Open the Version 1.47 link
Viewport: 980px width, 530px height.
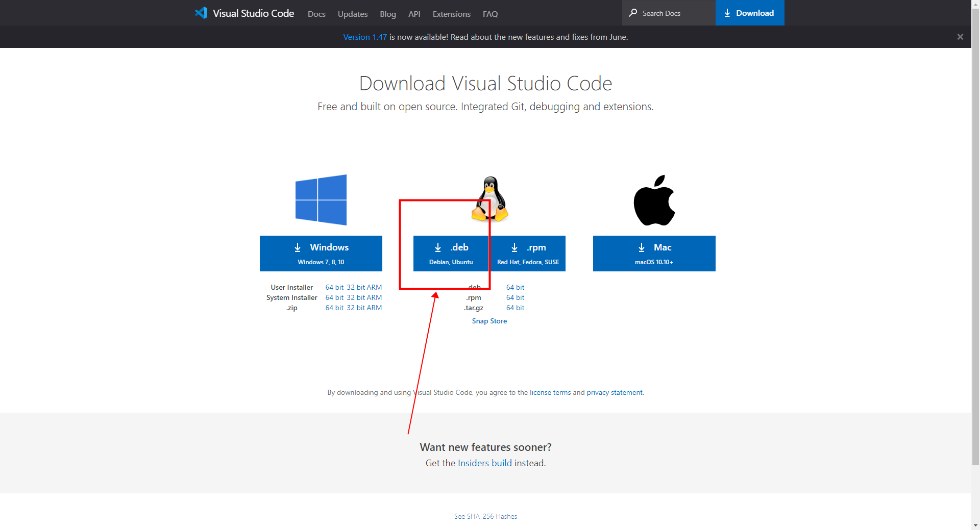(x=365, y=37)
